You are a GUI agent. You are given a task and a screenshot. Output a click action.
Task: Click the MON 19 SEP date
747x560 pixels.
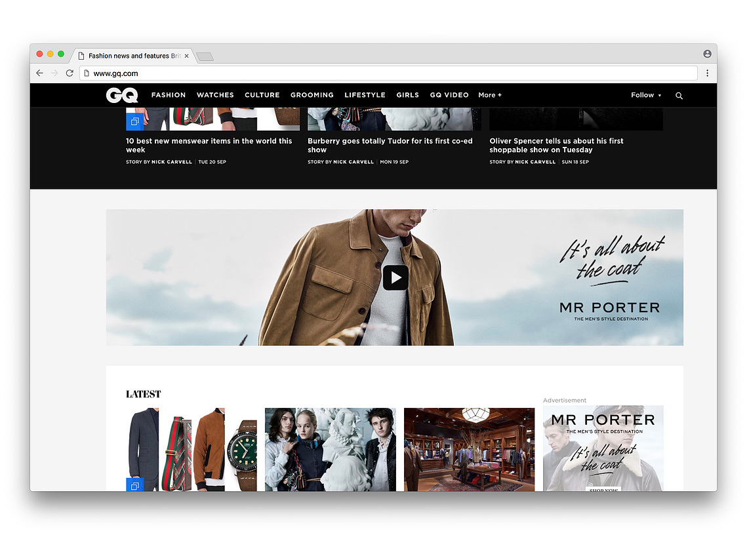tap(394, 162)
